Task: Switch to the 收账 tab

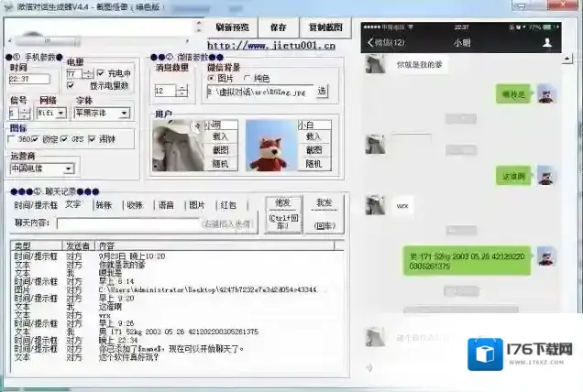Action: [135, 205]
